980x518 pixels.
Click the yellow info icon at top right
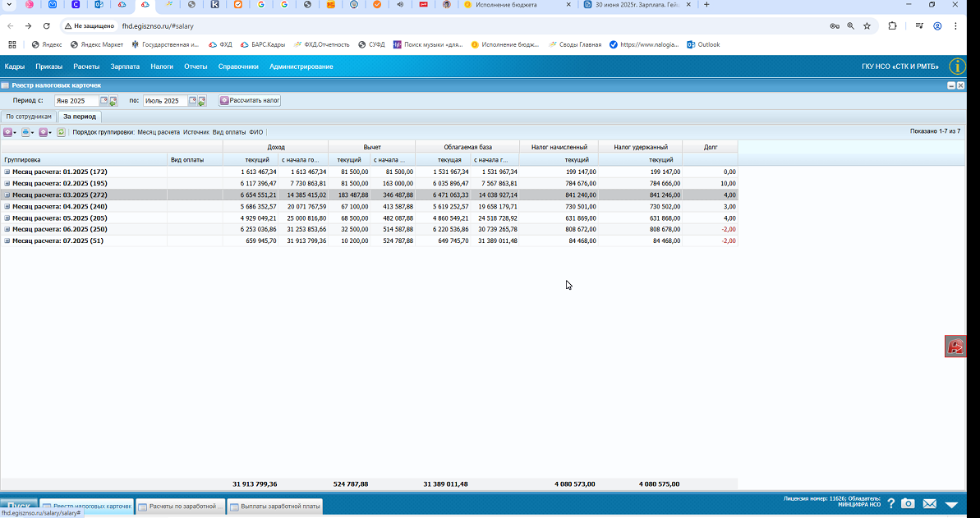pyautogui.click(x=957, y=66)
